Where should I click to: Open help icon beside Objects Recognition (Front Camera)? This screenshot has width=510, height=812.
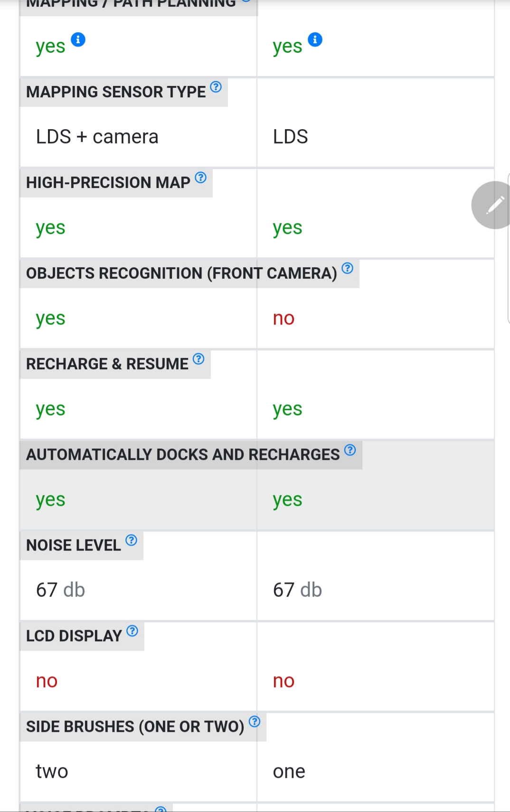tap(348, 268)
